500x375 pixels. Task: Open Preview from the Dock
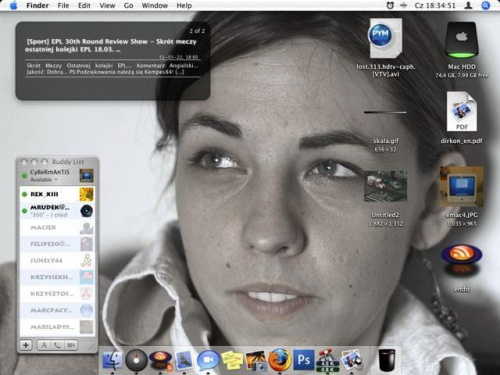(351, 360)
